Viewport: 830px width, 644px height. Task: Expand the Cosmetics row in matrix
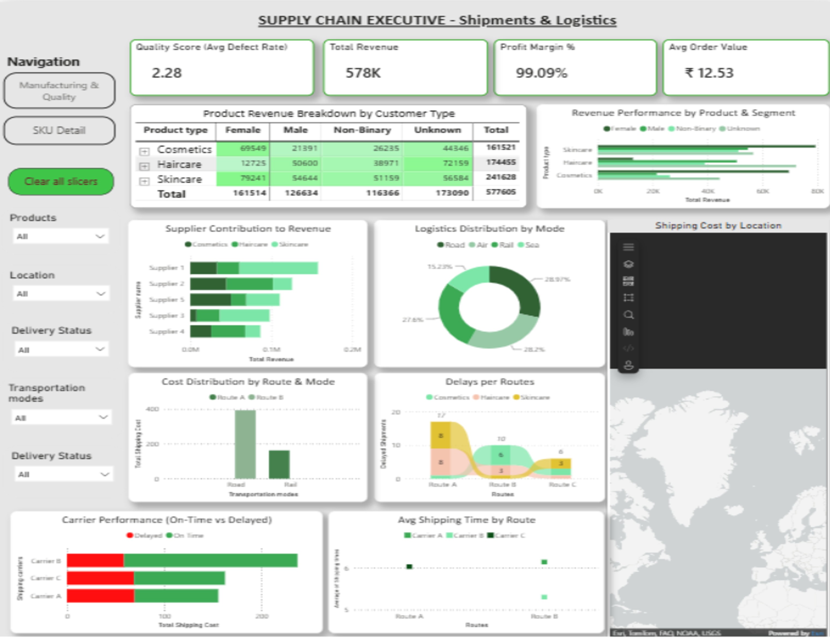tap(144, 151)
